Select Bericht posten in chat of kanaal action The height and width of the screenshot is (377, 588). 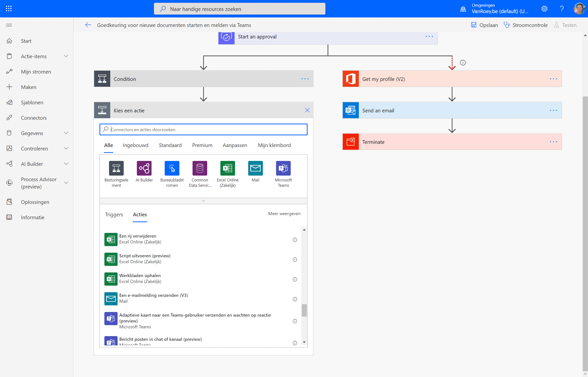point(203,341)
